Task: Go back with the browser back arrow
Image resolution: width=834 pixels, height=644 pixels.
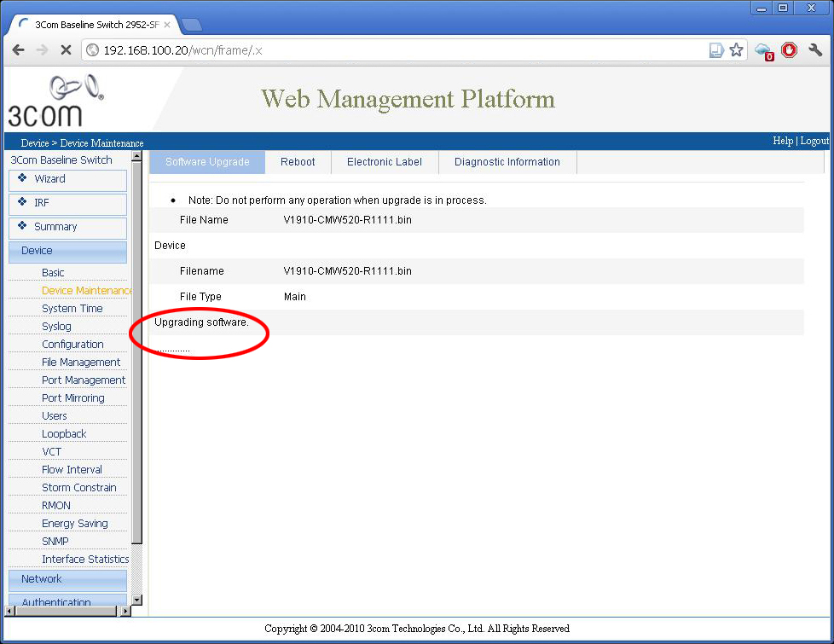Action: tap(19, 50)
